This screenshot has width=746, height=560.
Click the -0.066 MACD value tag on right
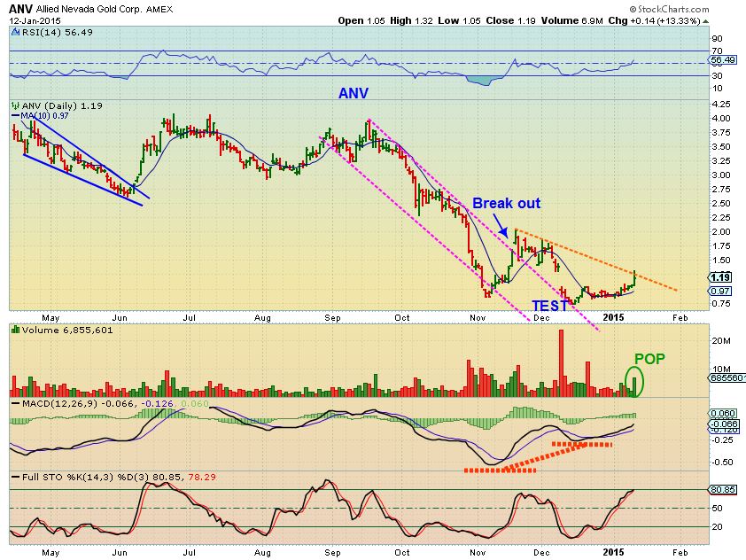(x=724, y=424)
